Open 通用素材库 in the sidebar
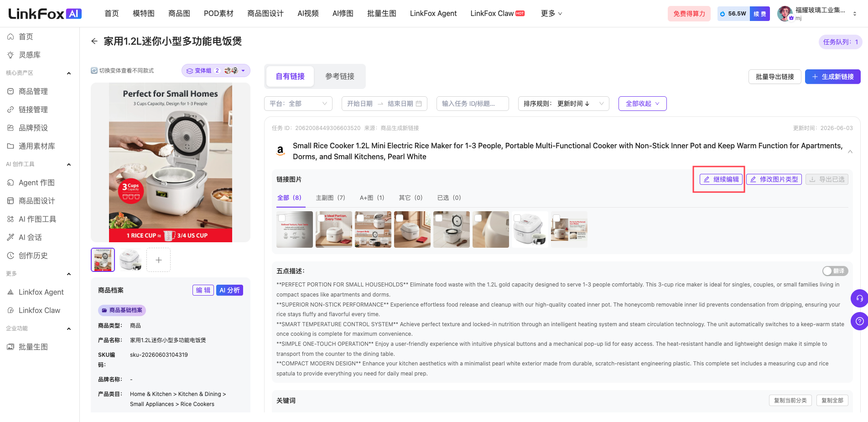 pyautogui.click(x=37, y=146)
